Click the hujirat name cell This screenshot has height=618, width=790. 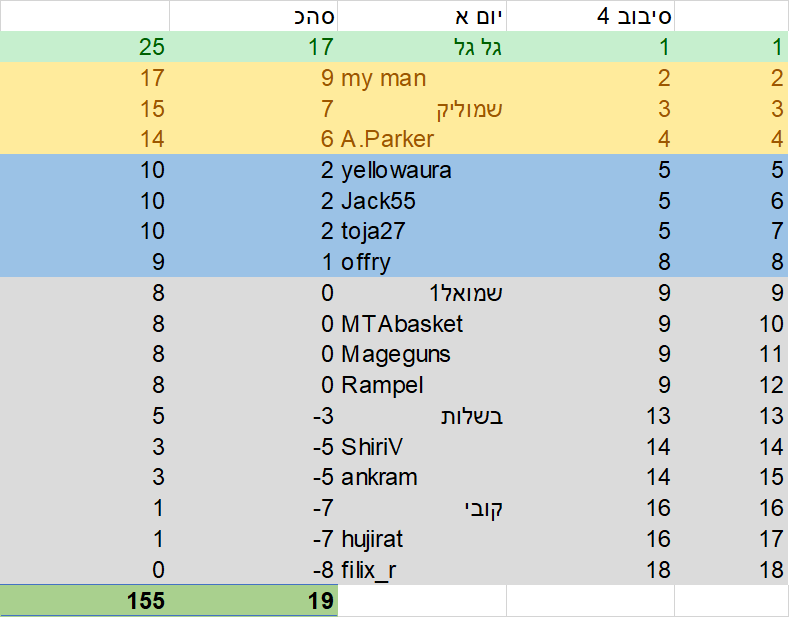click(422, 539)
